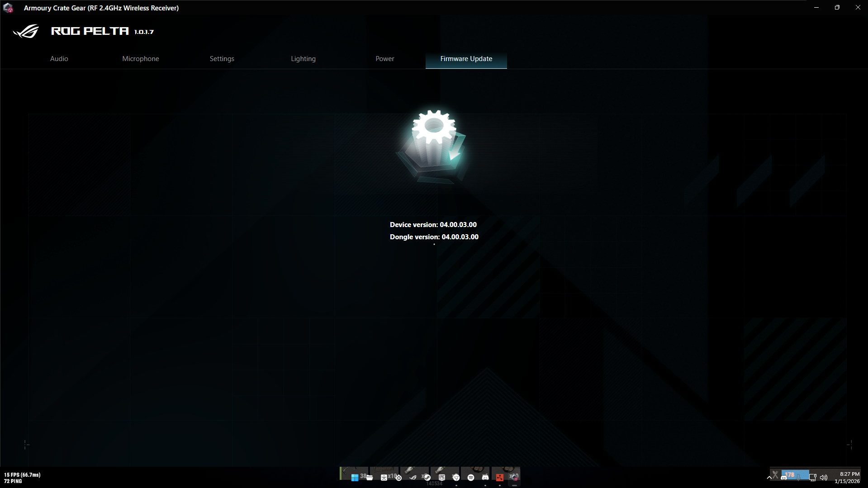
Task: Open the Lighting tab
Action: [x=303, y=59]
